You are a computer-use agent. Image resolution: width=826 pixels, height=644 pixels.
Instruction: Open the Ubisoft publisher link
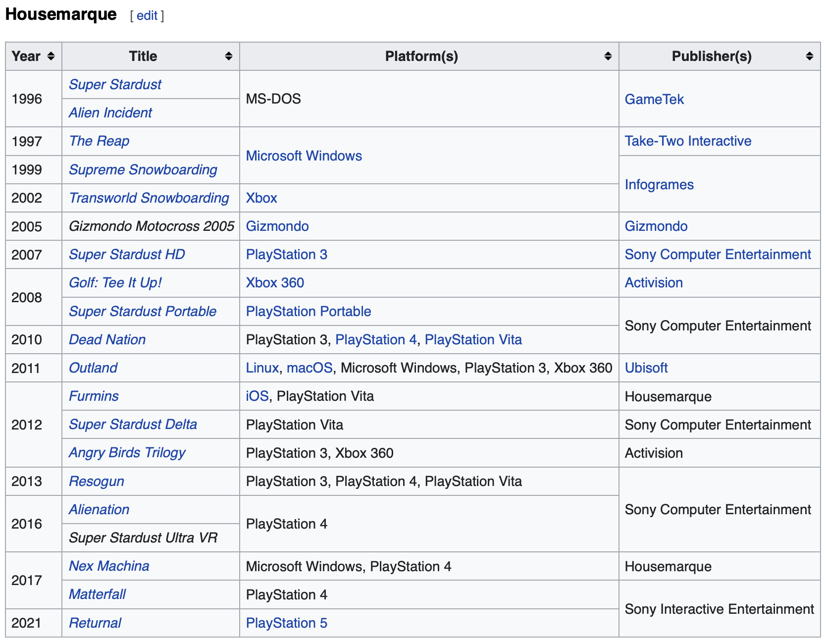tap(646, 368)
